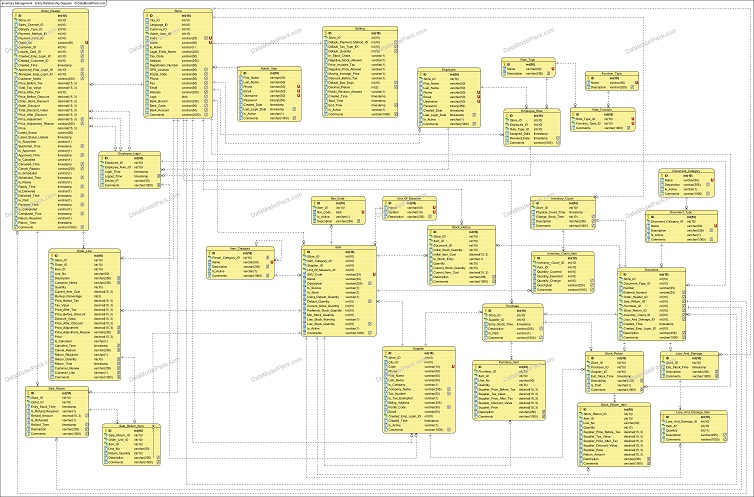Click the Function_Type table header
The width and height of the screenshot is (754, 497).
[x=612, y=73]
